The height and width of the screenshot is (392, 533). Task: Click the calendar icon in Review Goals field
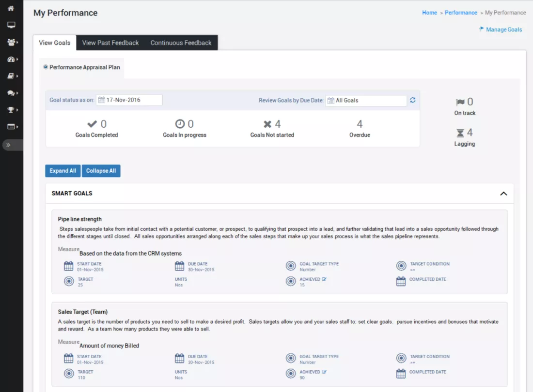pos(331,101)
